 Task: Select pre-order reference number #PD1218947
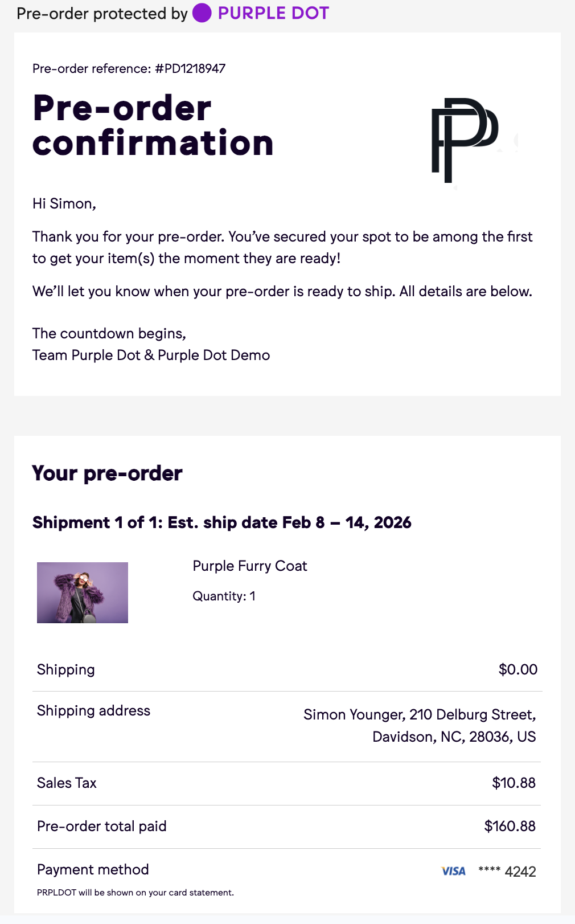190,69
